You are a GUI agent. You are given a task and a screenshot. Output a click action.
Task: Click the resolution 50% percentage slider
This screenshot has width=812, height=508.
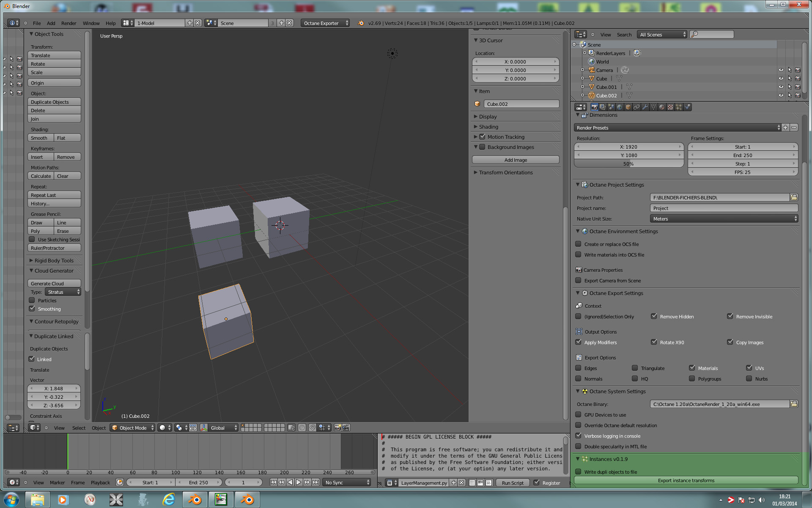pyautogui.click(x=628, y=164)
